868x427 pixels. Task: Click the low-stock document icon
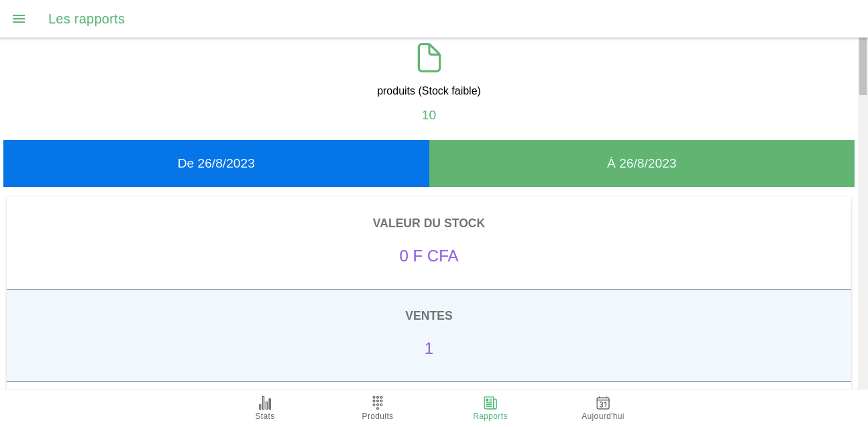click(429, 58)
